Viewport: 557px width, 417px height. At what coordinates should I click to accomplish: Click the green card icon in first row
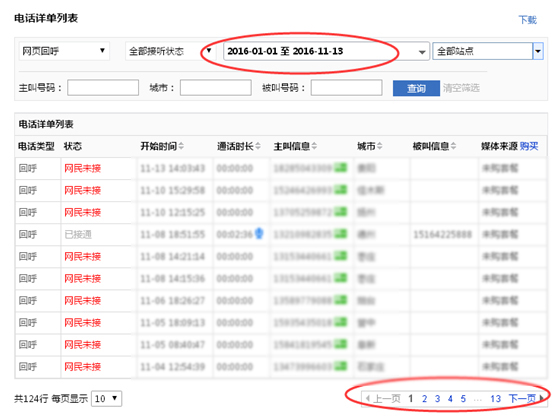click(x=341, y=167)
